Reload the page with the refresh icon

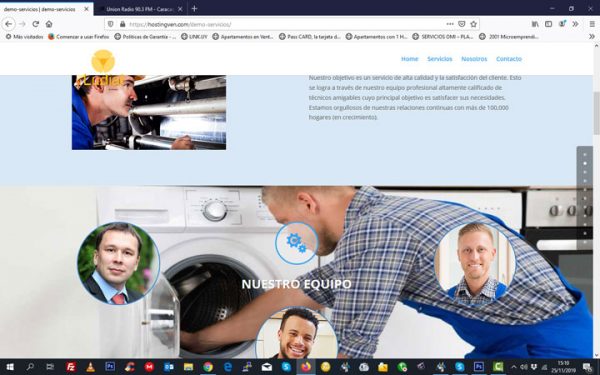pos(36,24)
